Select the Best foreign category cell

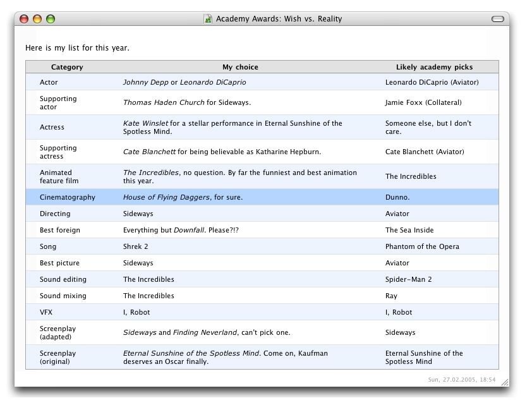pos(60,230)
